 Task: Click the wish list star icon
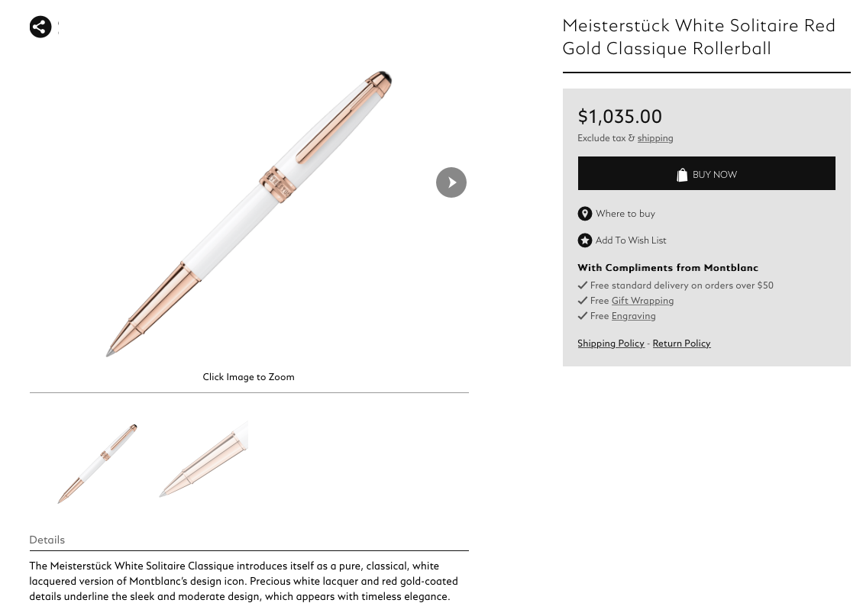click(584, 240)
